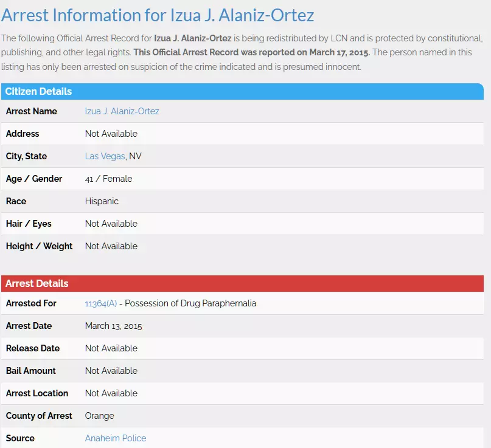Image resolution: width=491 pixels, height=448 pixels.
Task: Click the 'Source' row label
Action: coord(20,438)
